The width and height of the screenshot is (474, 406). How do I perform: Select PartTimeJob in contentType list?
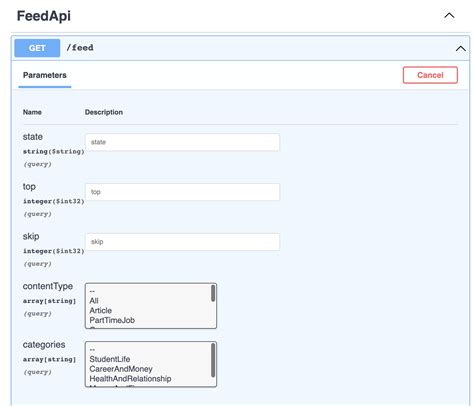tap(112, 320)
